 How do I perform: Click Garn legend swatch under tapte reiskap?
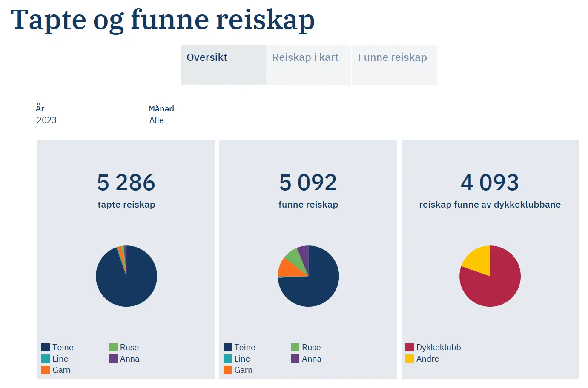click(x=46, y=370)
